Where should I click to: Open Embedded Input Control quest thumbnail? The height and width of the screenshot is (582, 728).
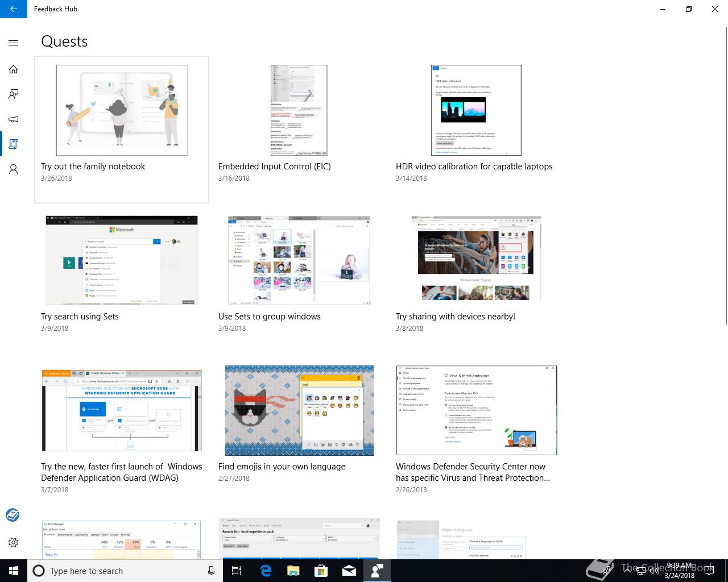(299, 110)
